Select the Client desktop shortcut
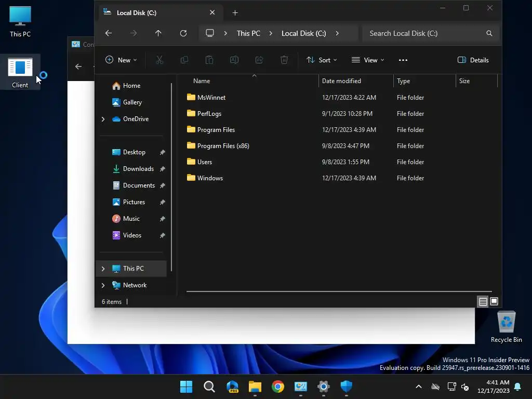The image size is (532, 399). (x=20, y=73)
